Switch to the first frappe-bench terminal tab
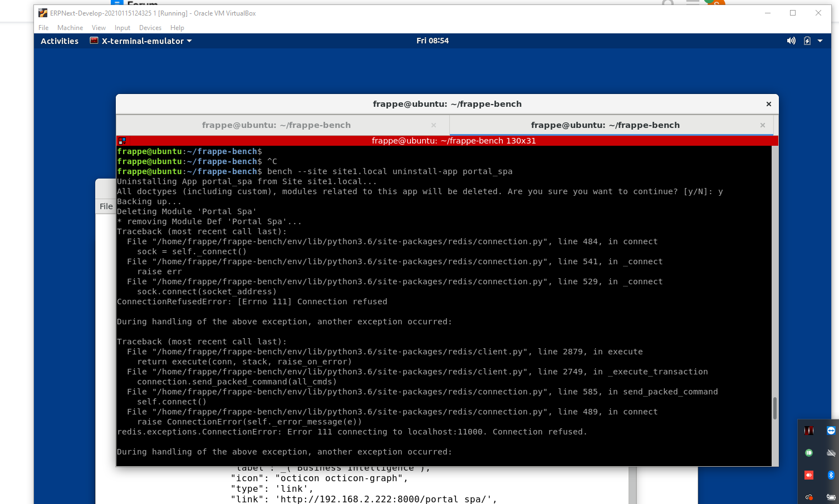The image size is (839, 504). click(x=276, y=125)
